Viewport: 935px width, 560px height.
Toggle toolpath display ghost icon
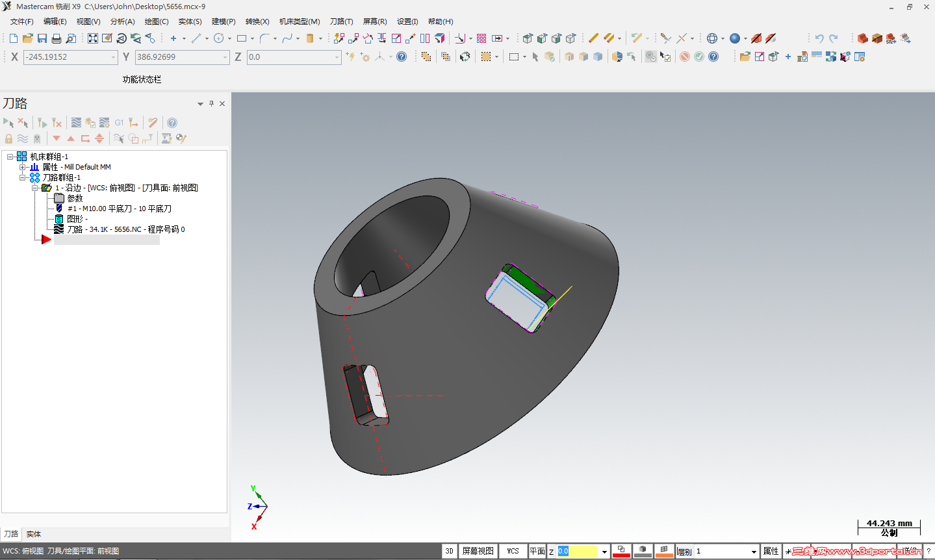37,138
